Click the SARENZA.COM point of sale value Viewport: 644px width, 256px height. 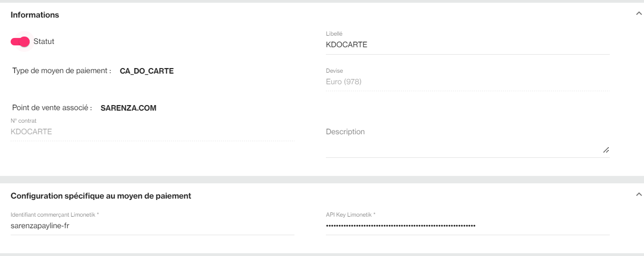coord(128,108)
